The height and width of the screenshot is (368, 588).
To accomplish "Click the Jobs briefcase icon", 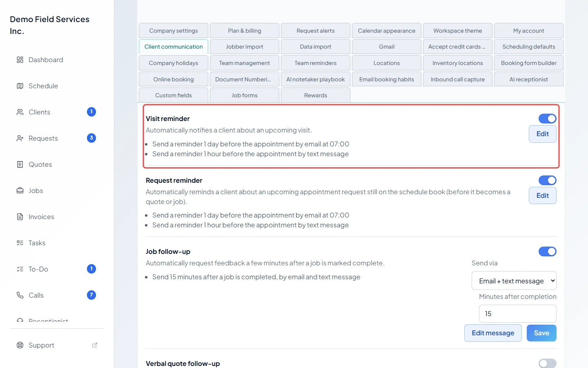I will click(x=20, y=191).
